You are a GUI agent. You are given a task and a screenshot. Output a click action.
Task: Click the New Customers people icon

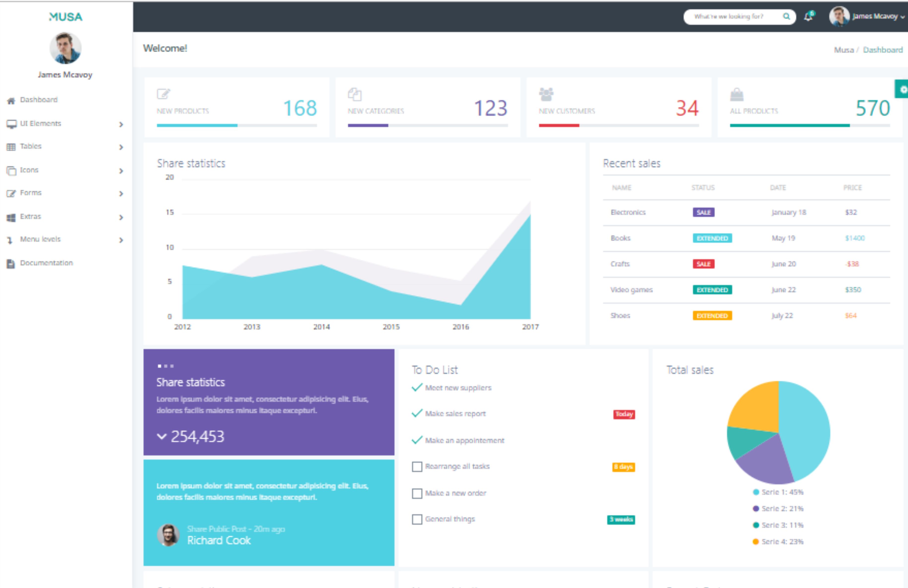tap(546, 94)
